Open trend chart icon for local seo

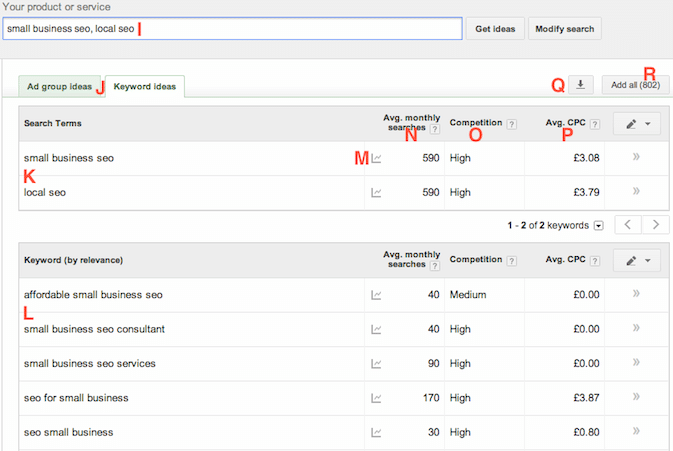click(x=377, y=193)
